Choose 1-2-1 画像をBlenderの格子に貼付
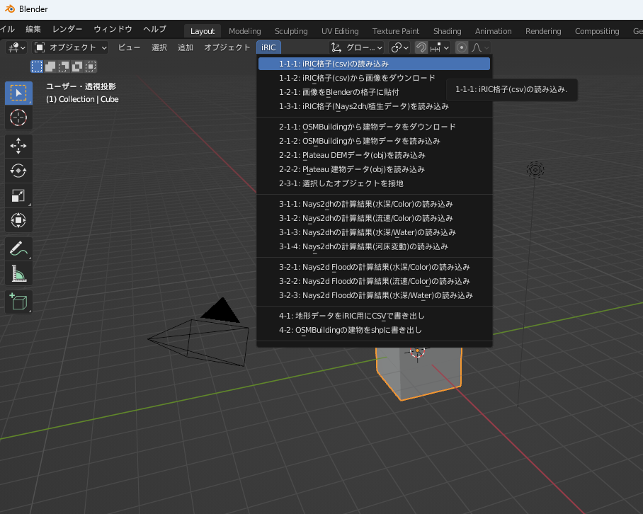 pyautogui.click(x=374, y=92)
